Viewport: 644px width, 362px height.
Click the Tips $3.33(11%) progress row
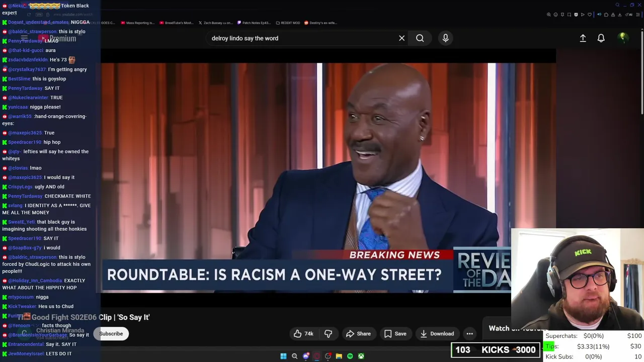(x=594, y=346)
